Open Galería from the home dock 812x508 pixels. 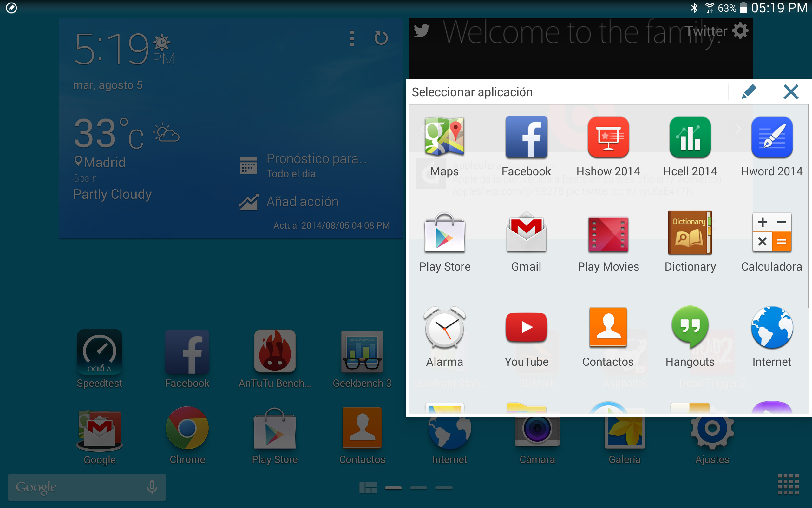point(625,441)
